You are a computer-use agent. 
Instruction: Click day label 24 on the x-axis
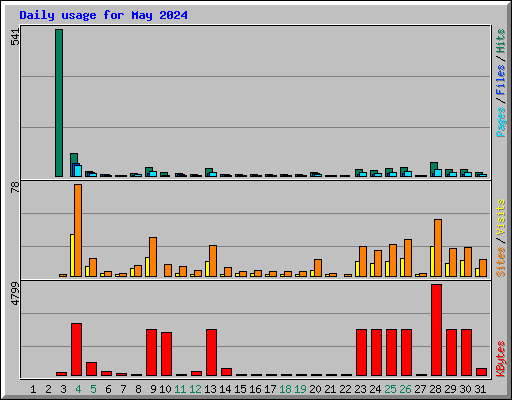(x=375, y=389)
